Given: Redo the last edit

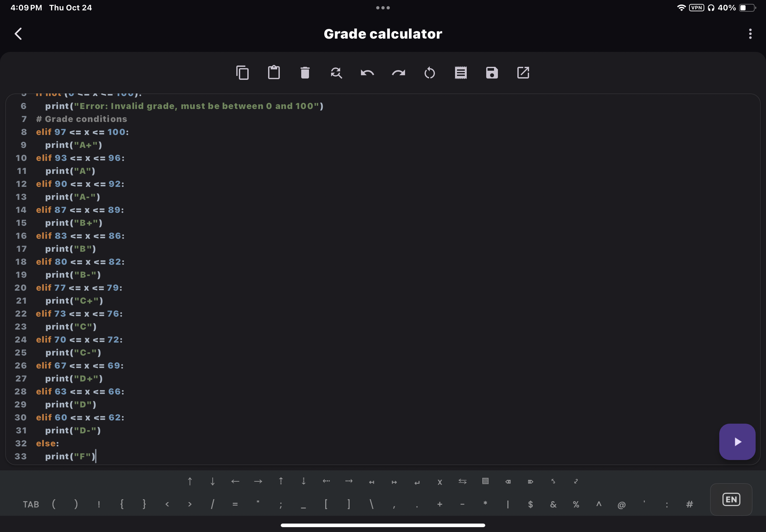Looking at the screenshot, I should pos(399,73).
